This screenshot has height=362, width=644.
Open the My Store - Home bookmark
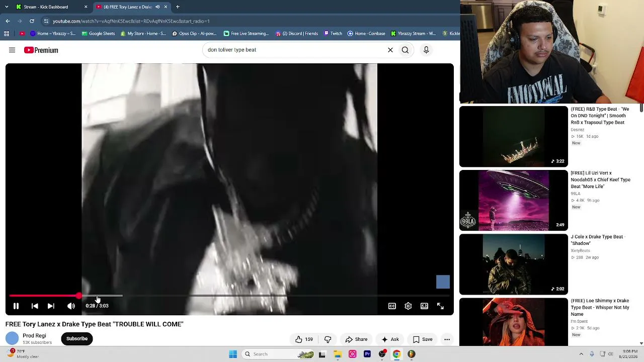pos(143,34)
